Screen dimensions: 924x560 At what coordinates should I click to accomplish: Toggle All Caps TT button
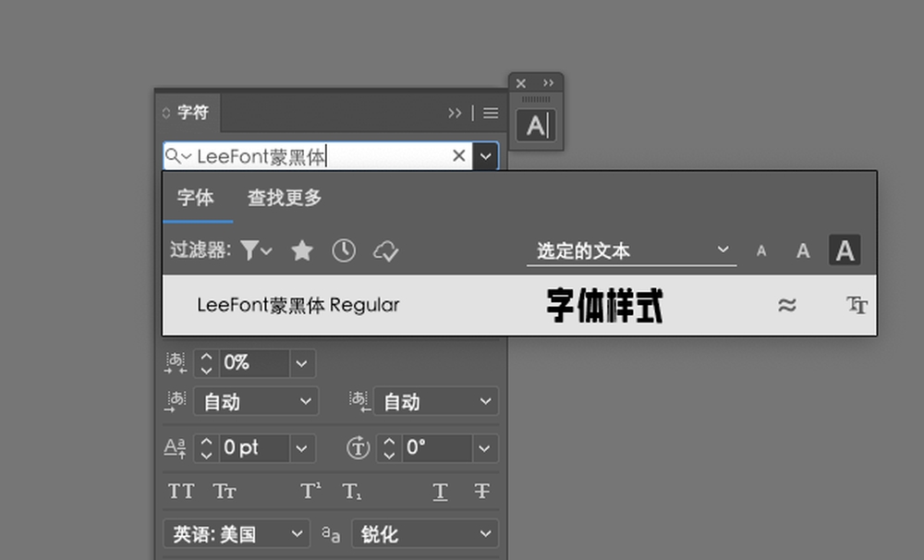(181, 491)
